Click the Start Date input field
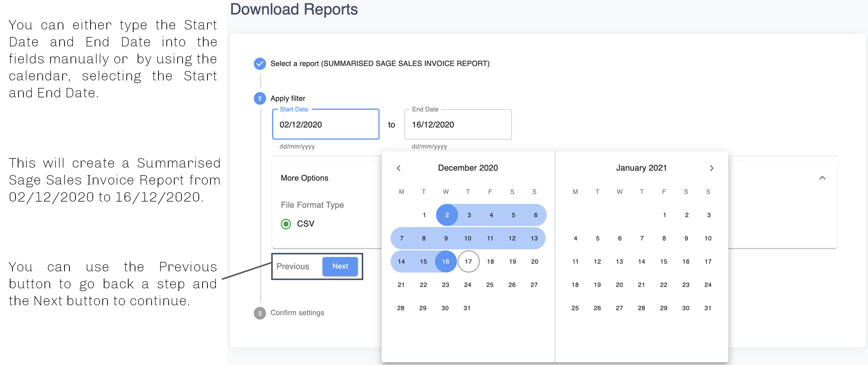This screenshot has width=868, height=365. point(326,125)
